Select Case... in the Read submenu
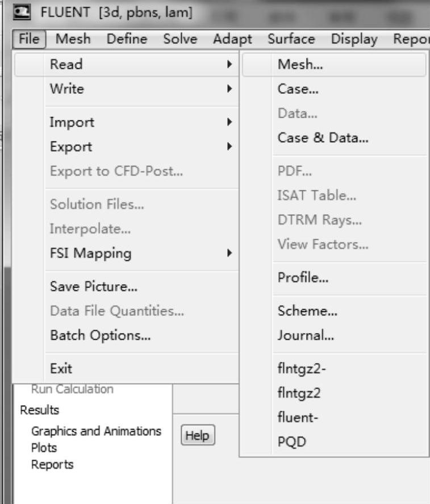 (298, 89)
